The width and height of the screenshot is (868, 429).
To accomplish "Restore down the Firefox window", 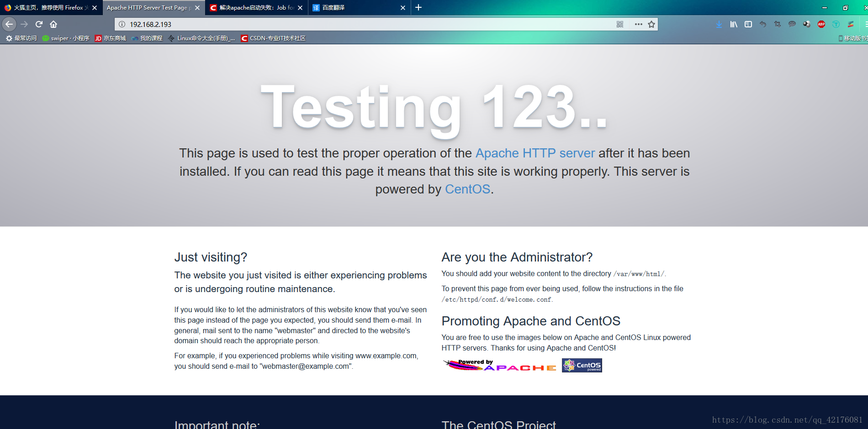I will coord(846,8).
